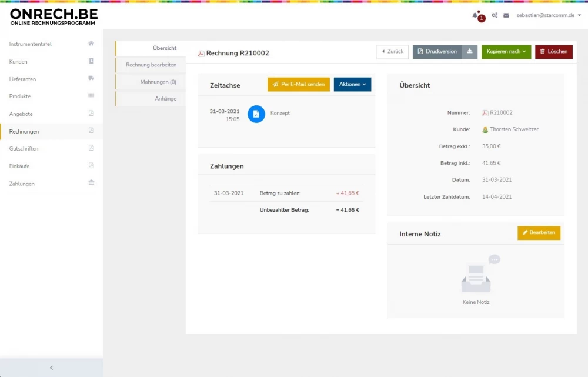Open the Kopieren nach dropdown

coord(506,52)
